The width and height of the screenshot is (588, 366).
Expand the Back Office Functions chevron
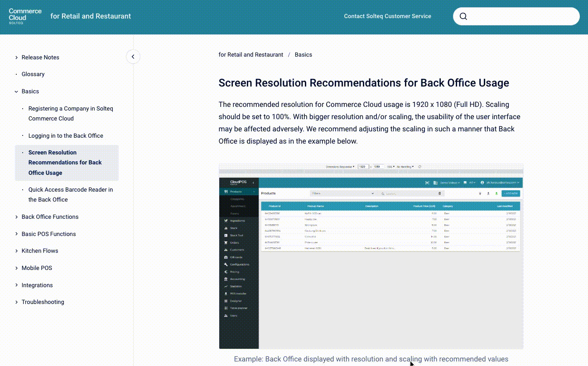[17, 217]
